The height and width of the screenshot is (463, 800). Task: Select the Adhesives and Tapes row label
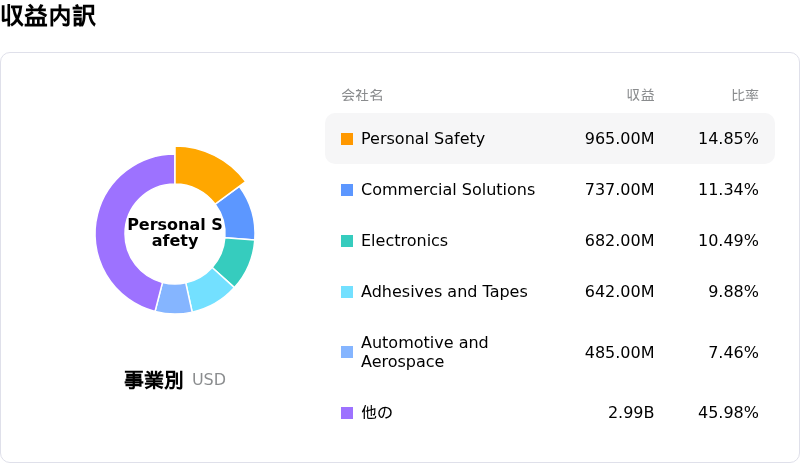click(444, 291)
